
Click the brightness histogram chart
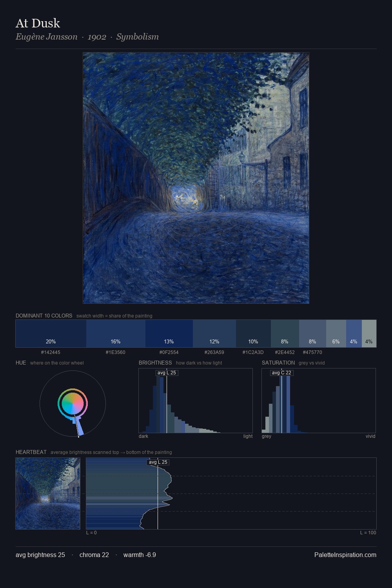(x=196, y=401)
